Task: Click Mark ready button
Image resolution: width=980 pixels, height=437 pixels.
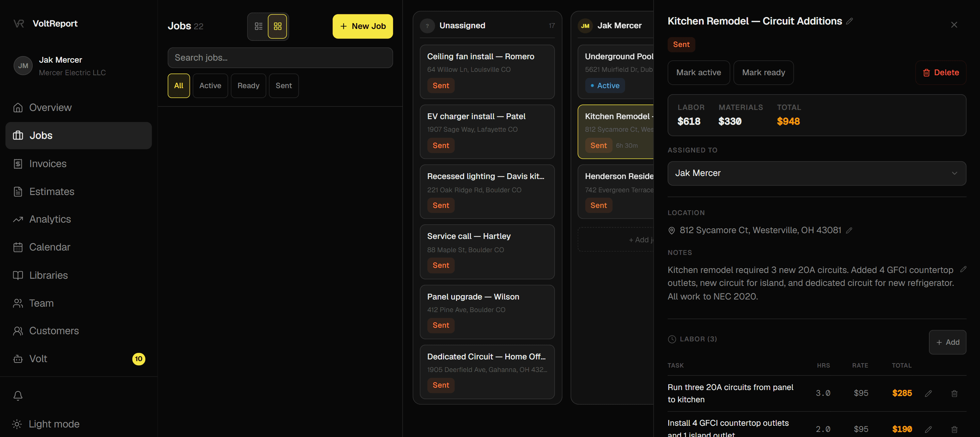Action: pyautogui.click(x=764, y=73)
